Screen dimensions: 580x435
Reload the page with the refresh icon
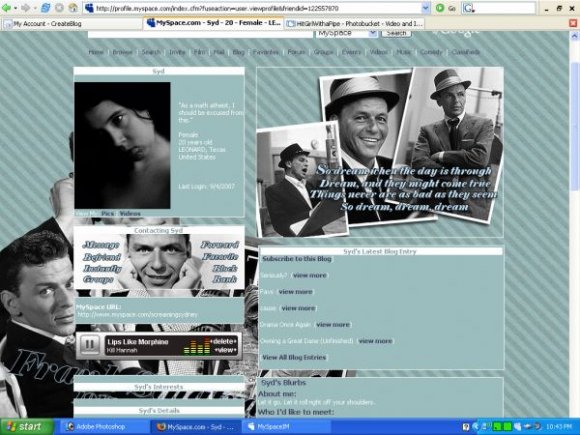pyautogui.click(x=46, y=8)
